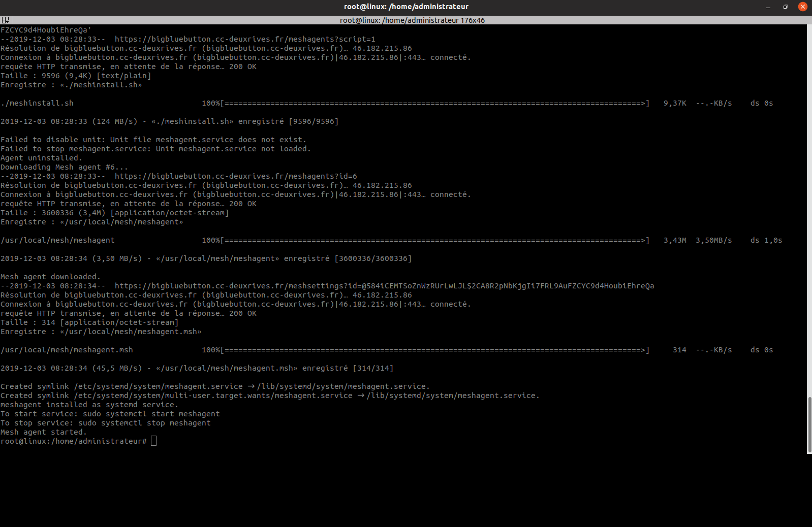Close the terminal window
812x527 pixels.
803,7
